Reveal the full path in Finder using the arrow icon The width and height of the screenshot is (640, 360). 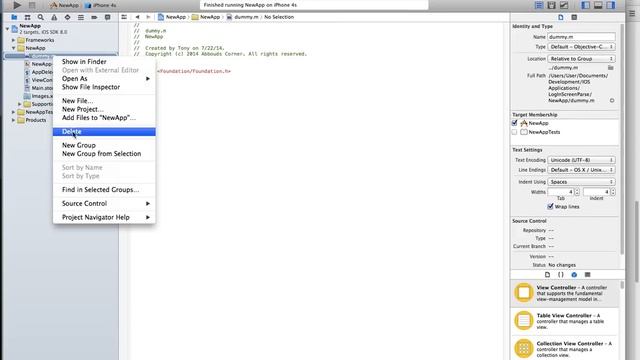pyautogui.click(x=612, y=100)
